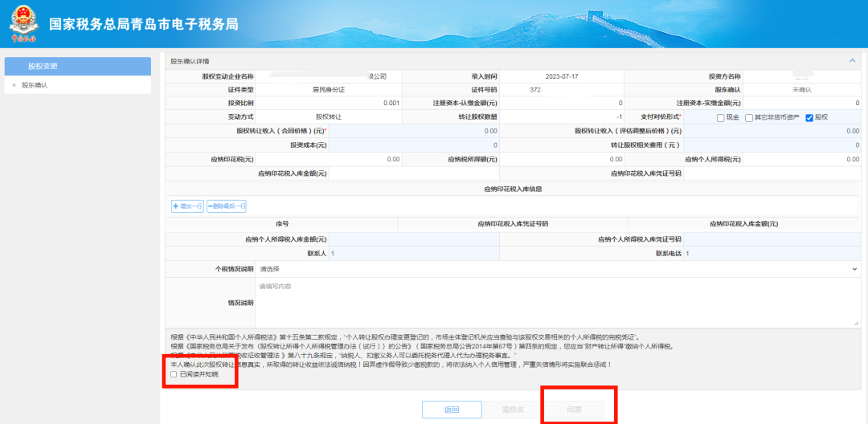The image size is (868, 424).
Task: Focus the 股权转让收入（合同价格） field
Action: 414,131
